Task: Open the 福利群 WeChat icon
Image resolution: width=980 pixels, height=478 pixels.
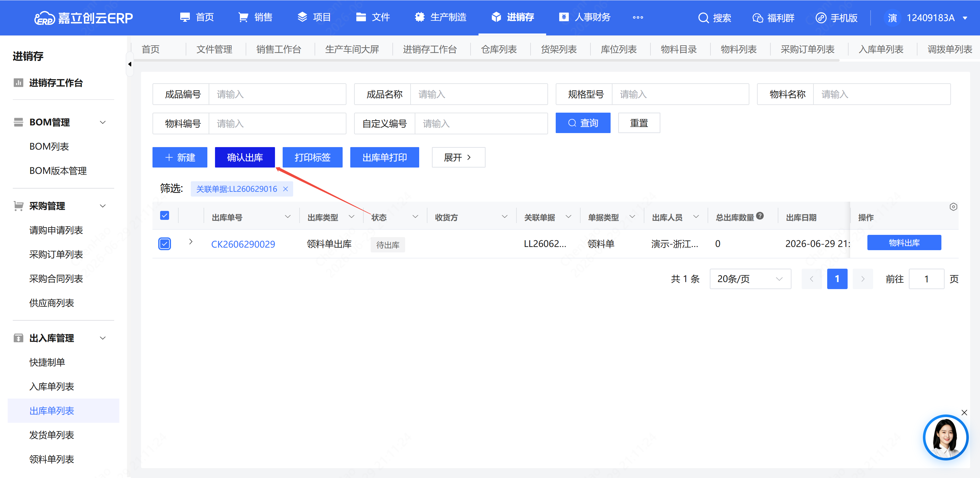Action: click(x=757, y=18)
